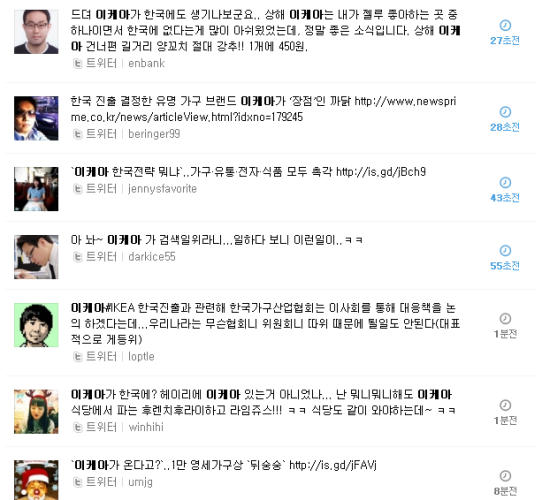Open the newsprime article URL
This screenshot has width=542, height=500.
click(263, 109)
